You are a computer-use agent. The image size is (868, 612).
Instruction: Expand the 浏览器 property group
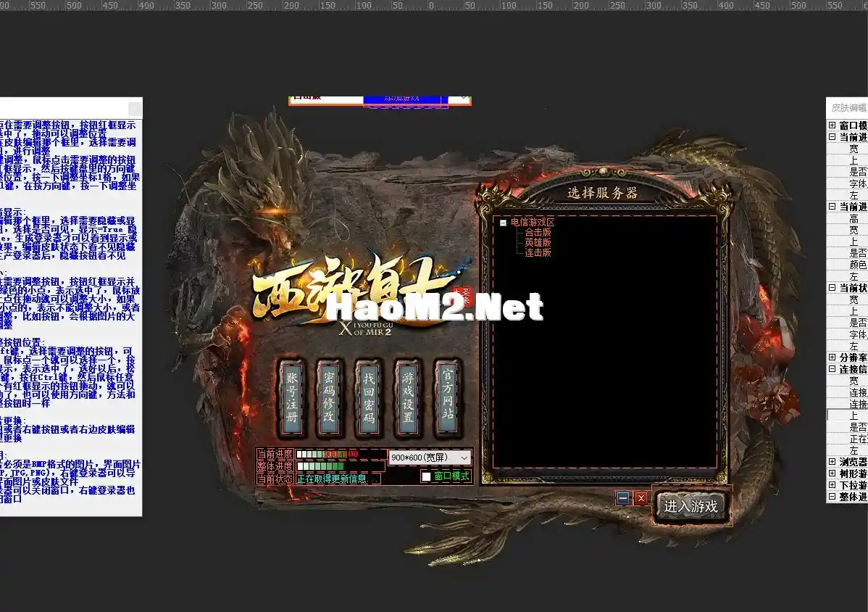pos(832,461)
